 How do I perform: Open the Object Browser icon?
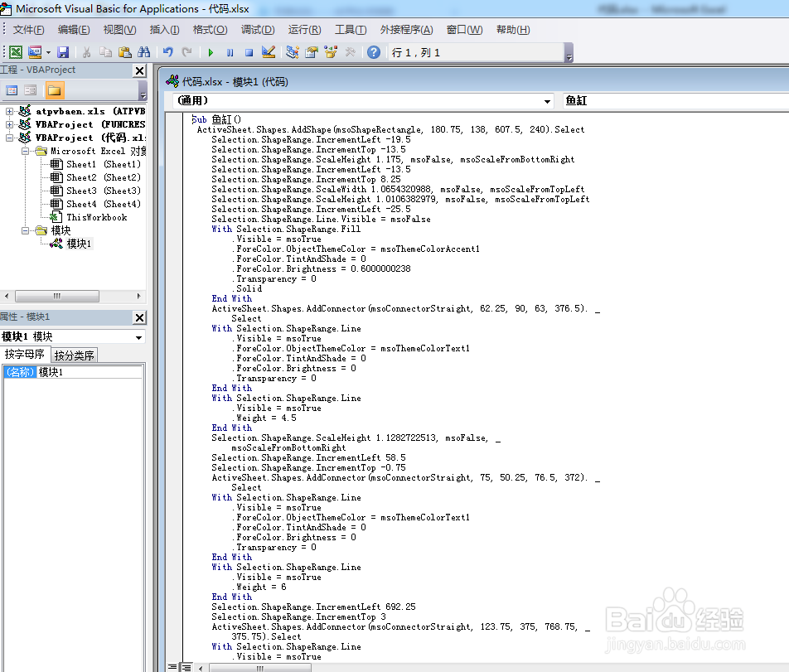(x=331, y=52)
